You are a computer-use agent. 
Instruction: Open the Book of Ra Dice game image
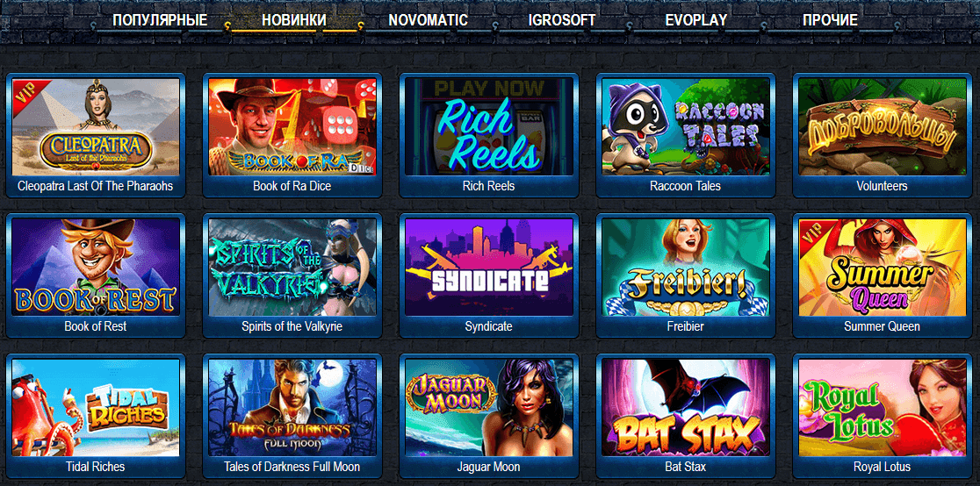292,127
